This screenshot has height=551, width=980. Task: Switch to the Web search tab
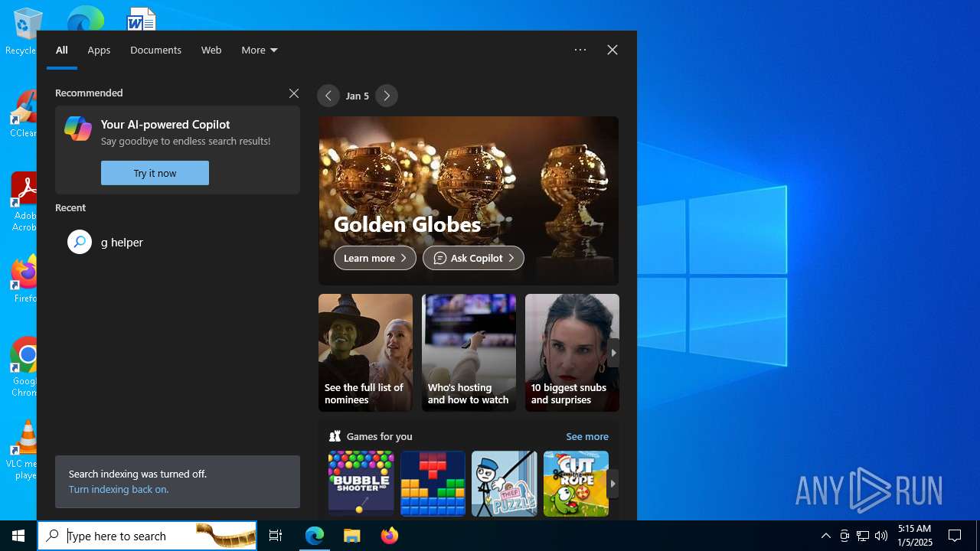click(x=211, y=50)
